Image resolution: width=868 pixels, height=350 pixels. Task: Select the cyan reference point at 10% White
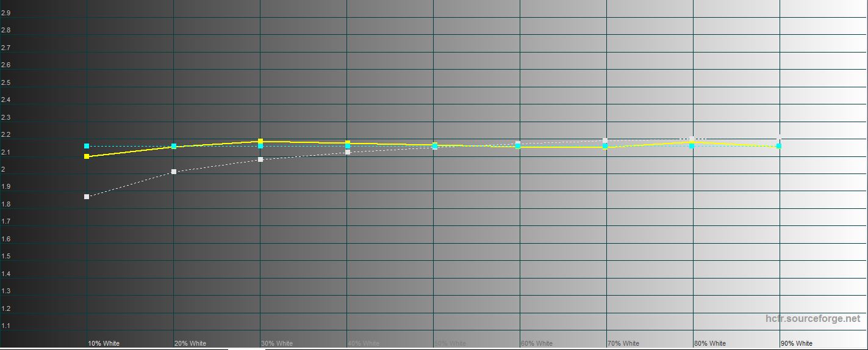tap(87, 146)
